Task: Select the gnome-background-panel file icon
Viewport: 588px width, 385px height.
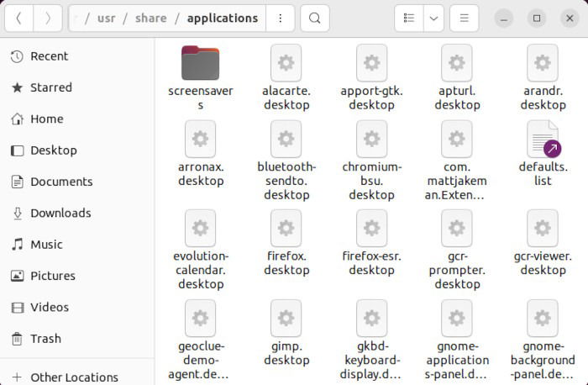Action: tap(543, 319)
